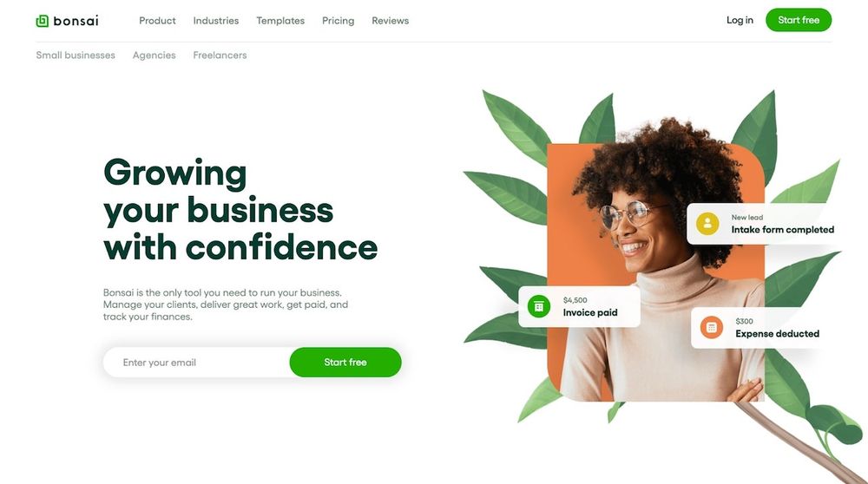Open the Templates menu
The height and width of the screenshot is (484, 868).
tap(280, 21)
